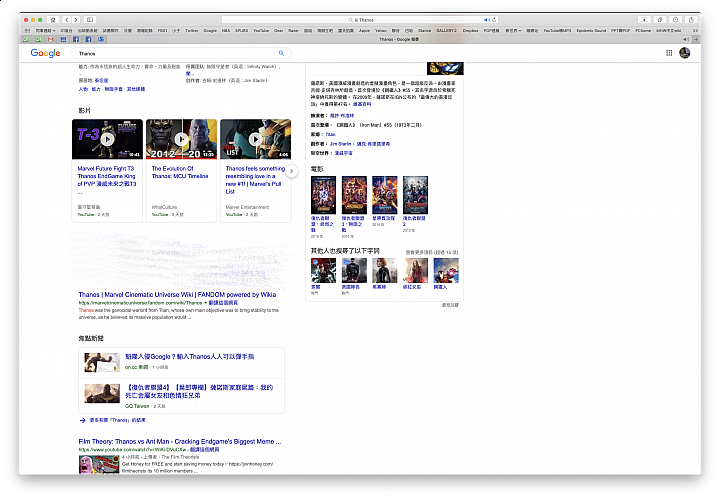Screen dimensions: 720x500
Task: Open Yahoo bookmark in favorites bar
Action: (381, 30)
